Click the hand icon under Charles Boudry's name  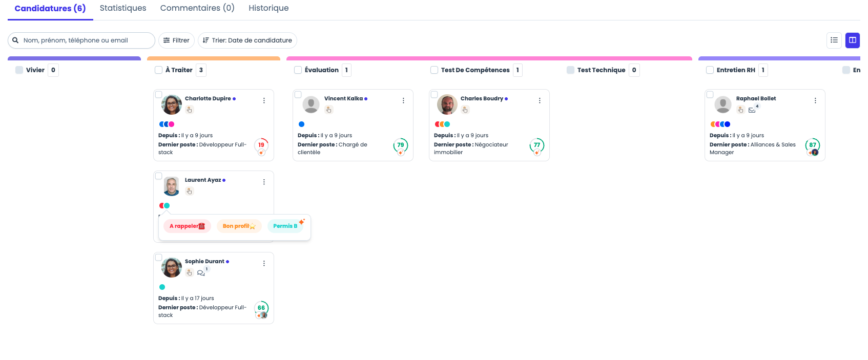[465, 110]
